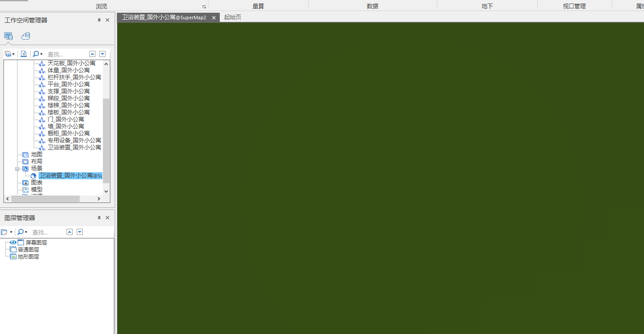This screenshot has width=644, height=334.
Task: Select dataset 支撑_国外小公寓
Action: 69,91
